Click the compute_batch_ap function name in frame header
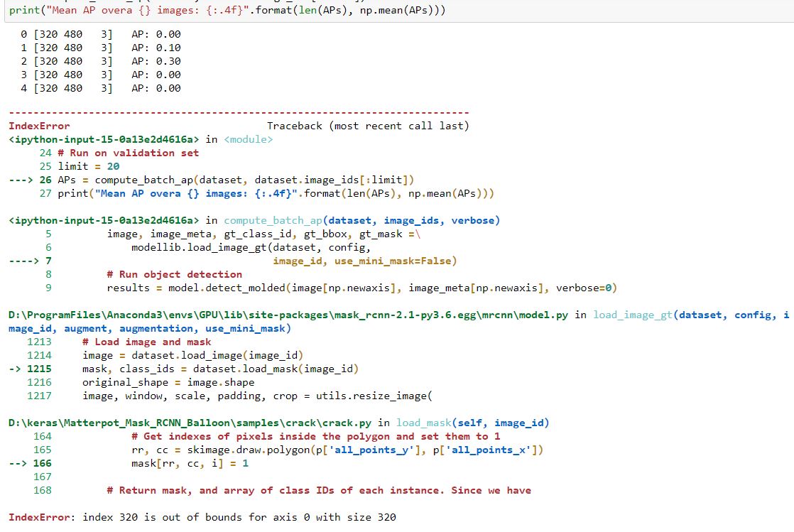The width and height of the screenshot is (794, 532). [x=273, y=220]
